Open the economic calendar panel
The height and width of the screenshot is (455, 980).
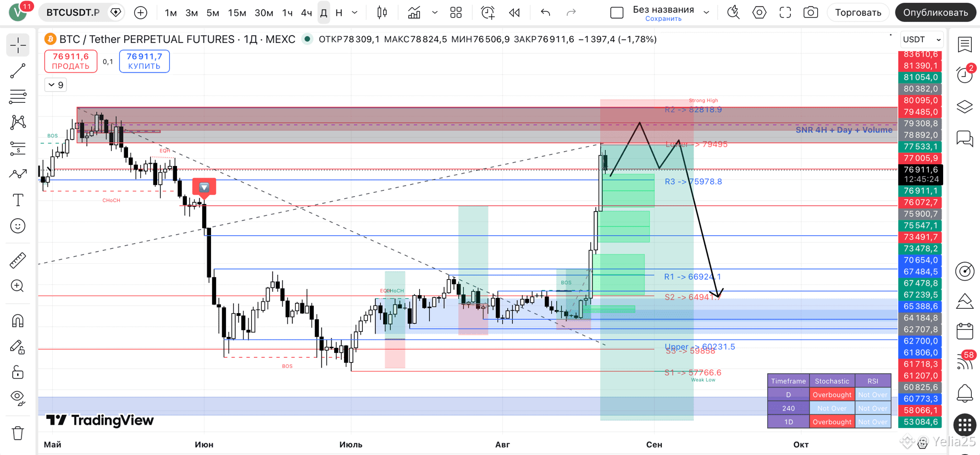point(965,331)
